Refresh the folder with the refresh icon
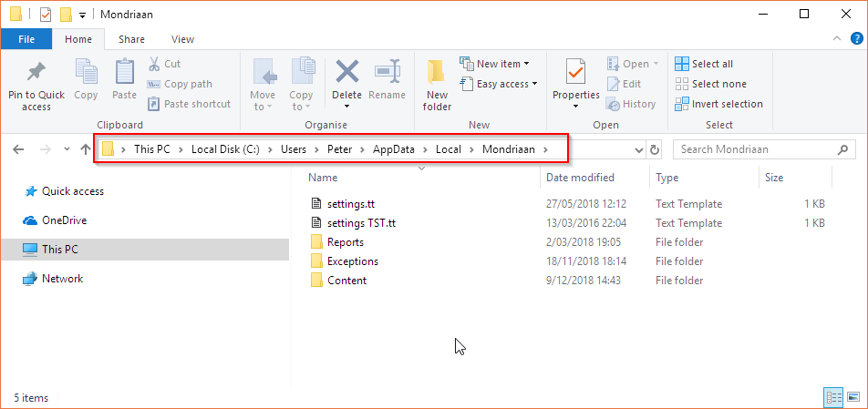Viewport: 868px width, 409px height. [x=655, y=149]
